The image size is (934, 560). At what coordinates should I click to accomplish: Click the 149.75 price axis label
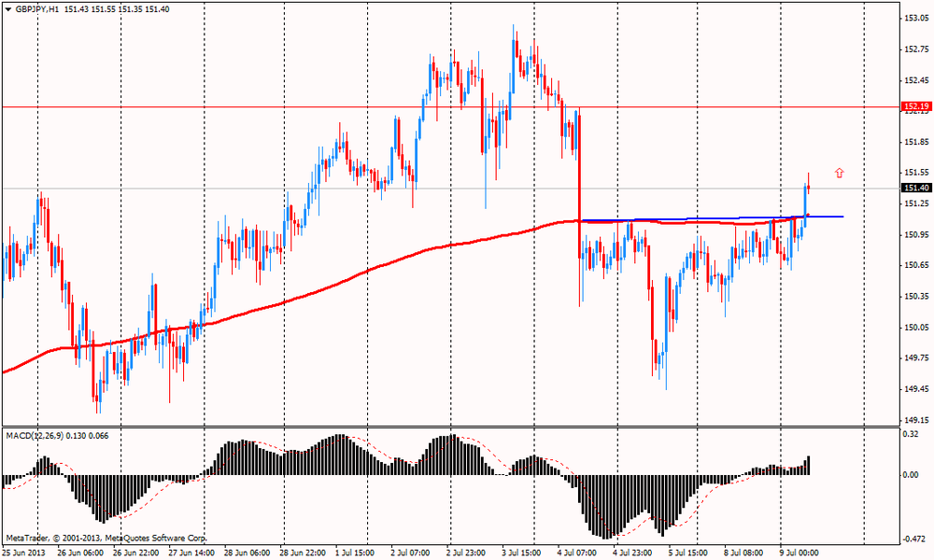917,357
